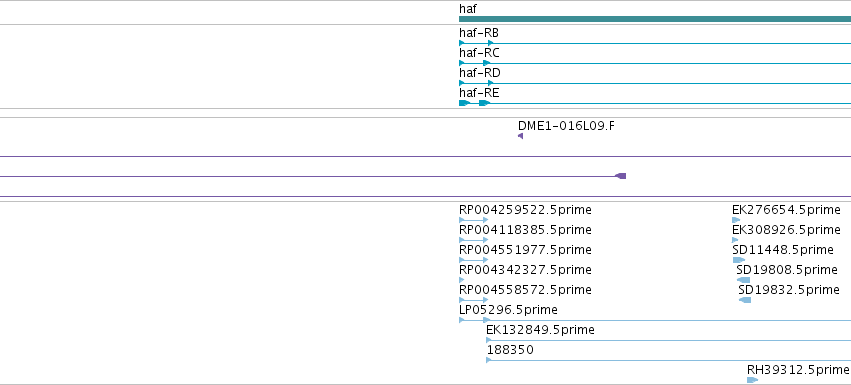Select the SD19808.5prime reverse arrow block
The image size is (851, 385).
click(x=743, y=280)
